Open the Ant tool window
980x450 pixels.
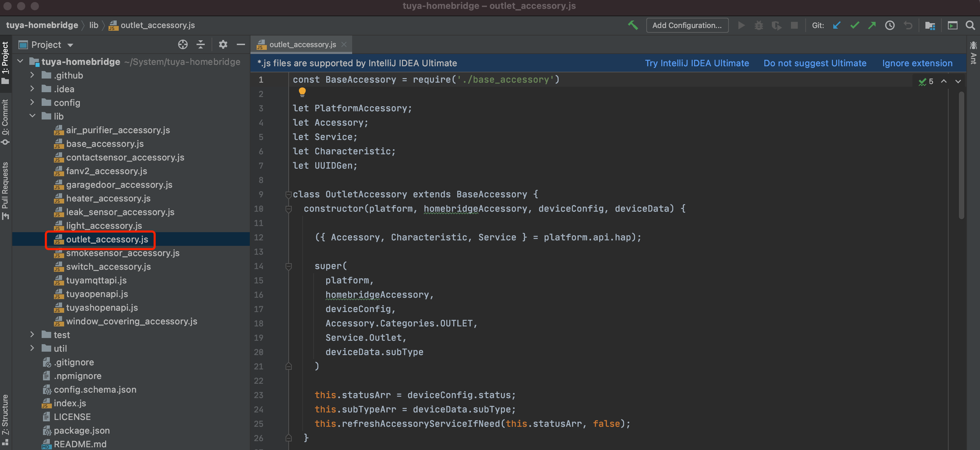(974, 53)
